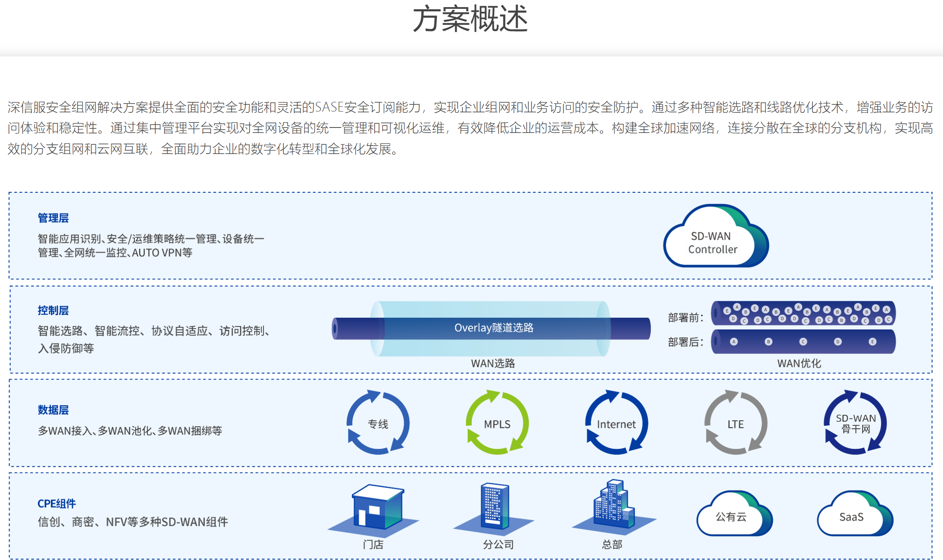Click the SD-WAN Controller cloud icon
Viewport: 943px width, 560px height.
(x=716, y=236)
